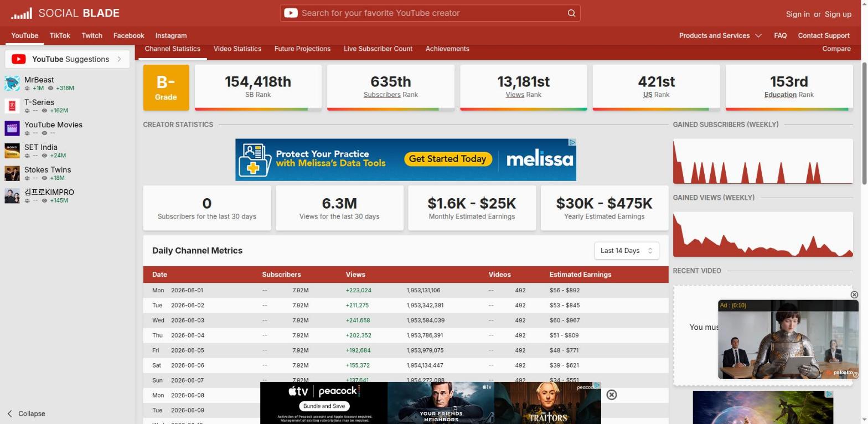Viewport: 868px width, 424px height.
Task: Open the FAQ link
Action: [x=781, y=35]
